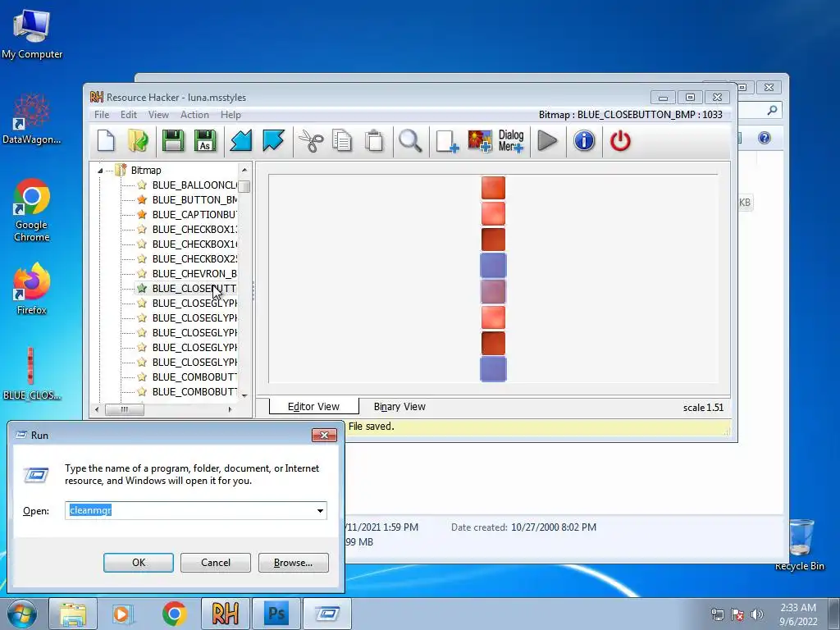Click the Action Center flag tray icon

click(737, 614)
